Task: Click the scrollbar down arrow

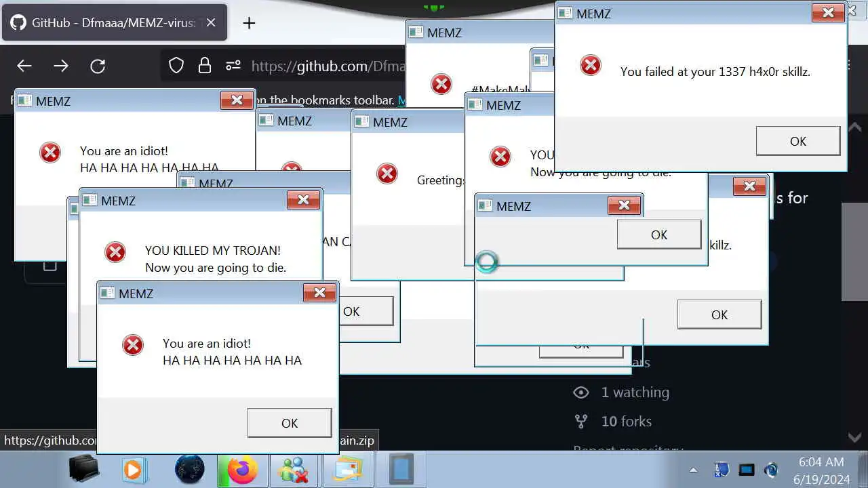Action: 854,438
